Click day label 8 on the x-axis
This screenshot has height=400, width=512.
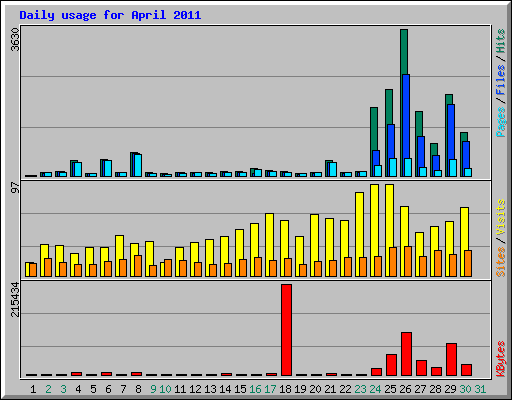pos(138,389)
